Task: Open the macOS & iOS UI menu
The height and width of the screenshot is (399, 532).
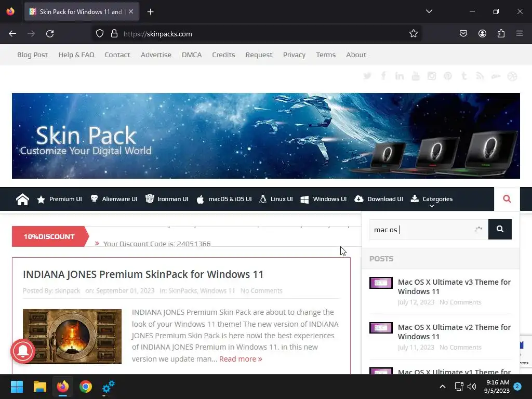Action: pyautogui.click(x=224, y=199)
